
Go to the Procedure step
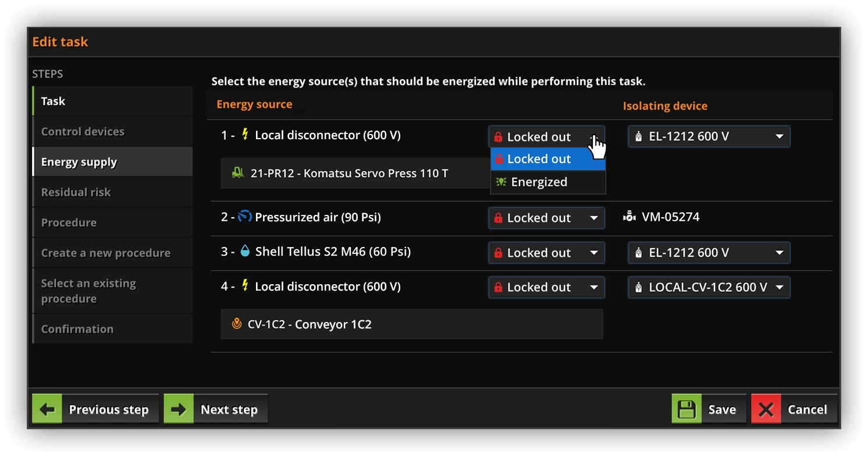tap(112, 222)
